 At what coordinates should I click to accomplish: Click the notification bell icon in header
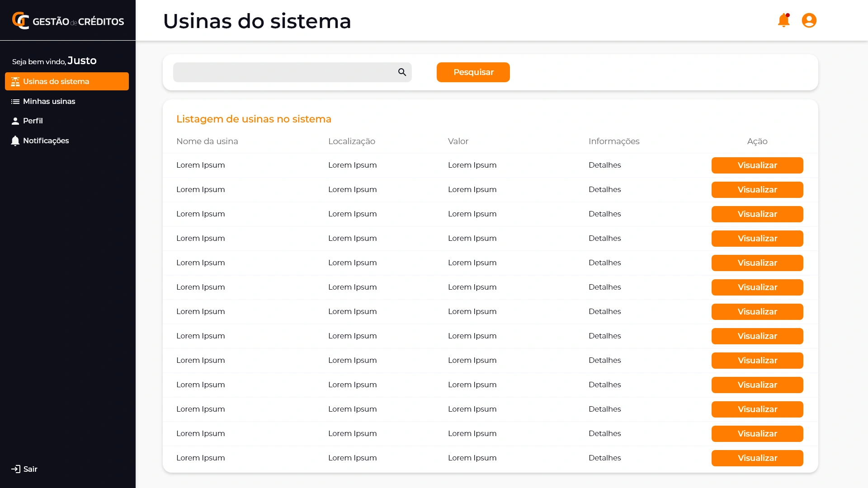783,20
